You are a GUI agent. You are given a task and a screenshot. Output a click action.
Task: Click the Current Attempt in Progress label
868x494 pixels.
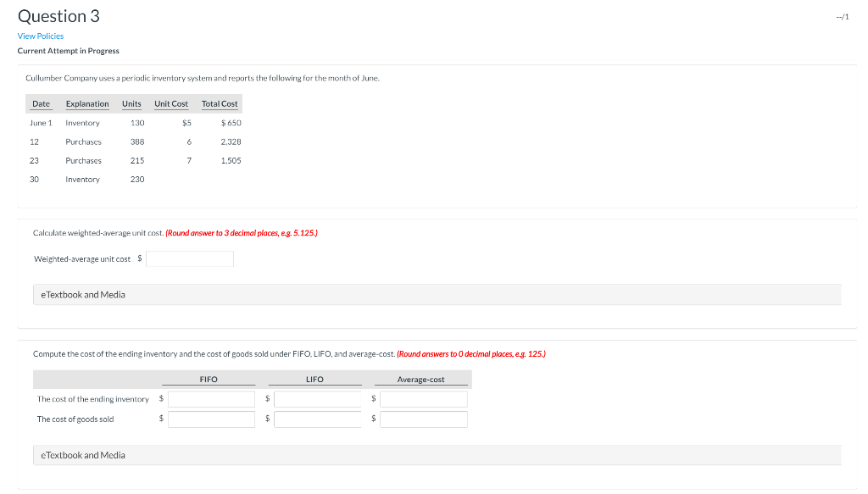tap(68, 51)
